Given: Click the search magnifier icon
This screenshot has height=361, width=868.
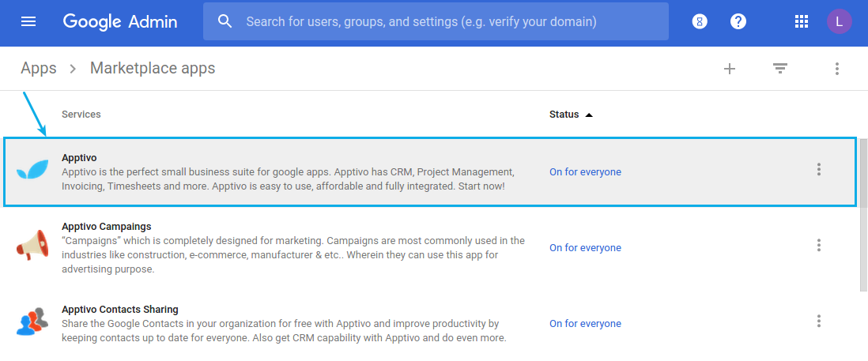Looking at the screenshot, I should pos(225,21).
